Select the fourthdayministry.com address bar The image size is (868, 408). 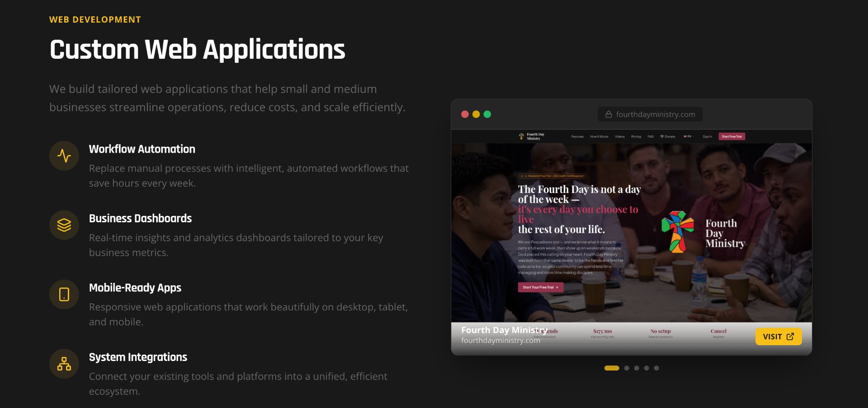click(x=650, y=114)
